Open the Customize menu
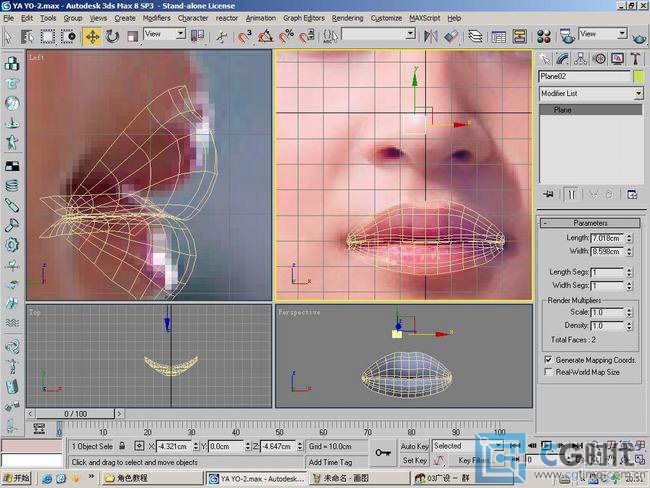 (386, 18)
